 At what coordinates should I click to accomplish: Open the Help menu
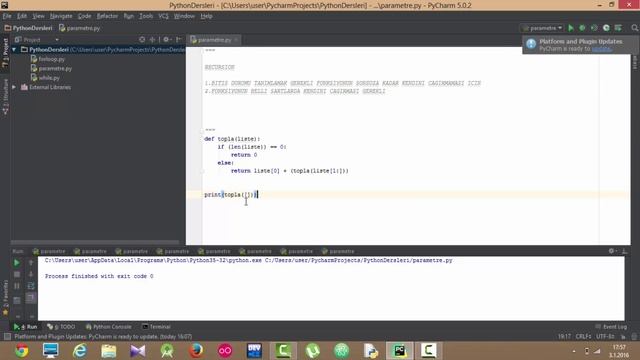[x=206, y=16]
